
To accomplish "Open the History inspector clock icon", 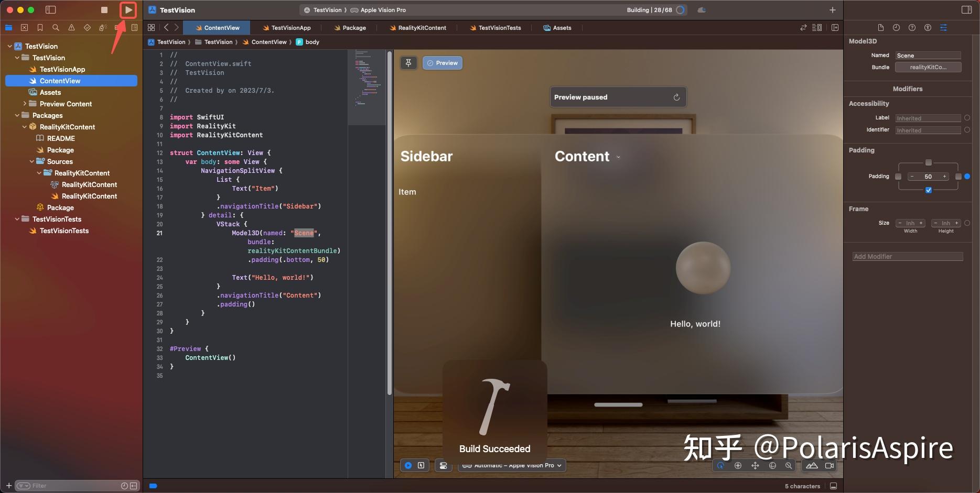I will 896,28.
